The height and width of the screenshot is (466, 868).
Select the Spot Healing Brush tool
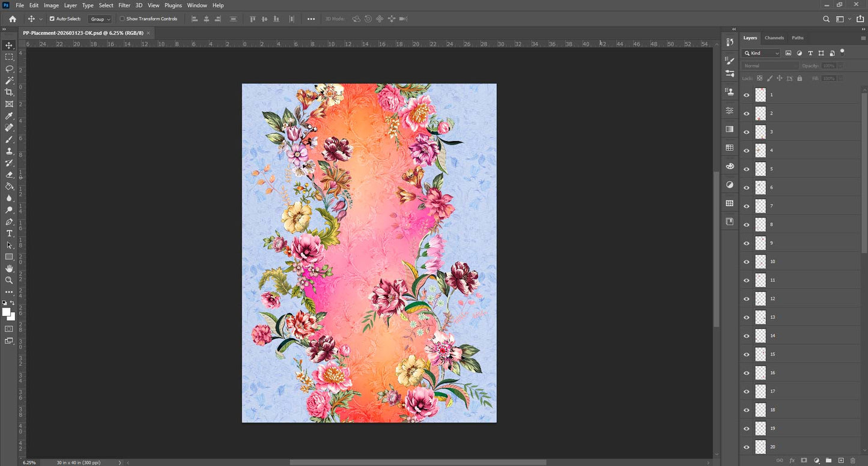click(x=9, y=127)
